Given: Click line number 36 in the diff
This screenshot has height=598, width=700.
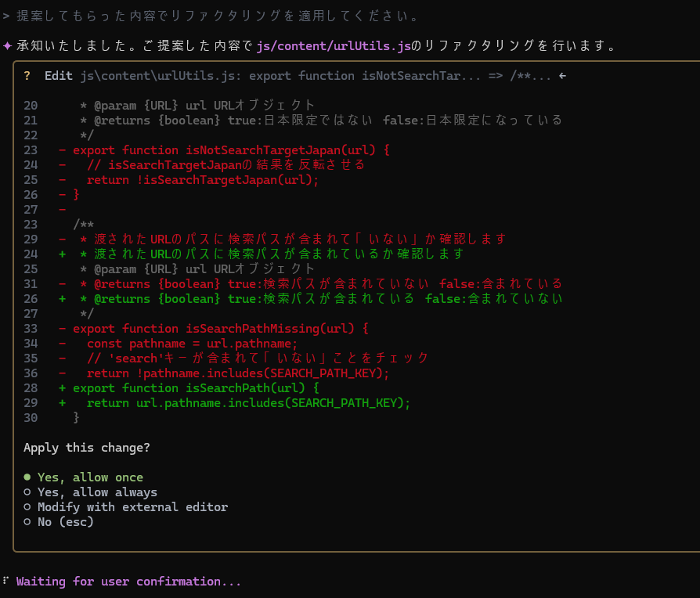Looking at the screenshot, I should point(31,373).
